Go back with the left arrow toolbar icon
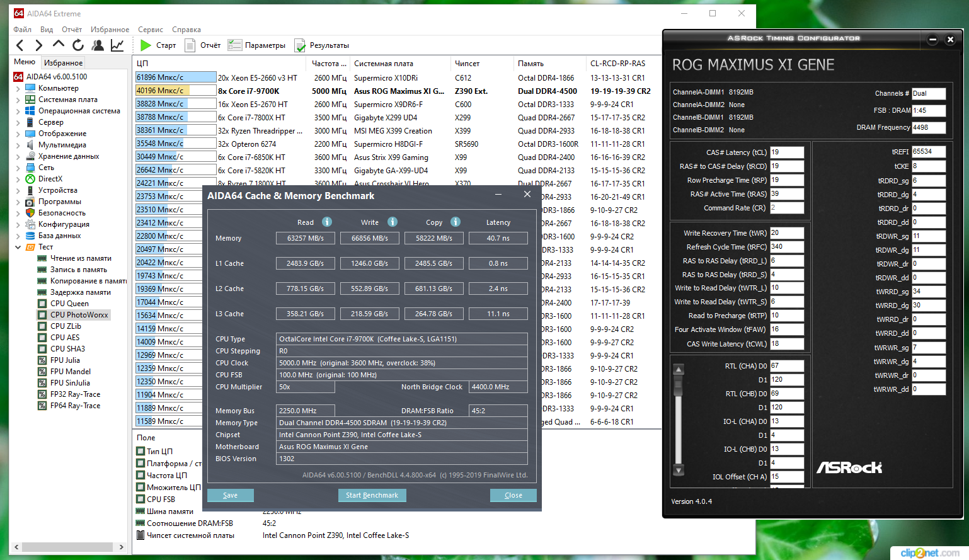This screenshot has width=969, height=560. [20, 45]
